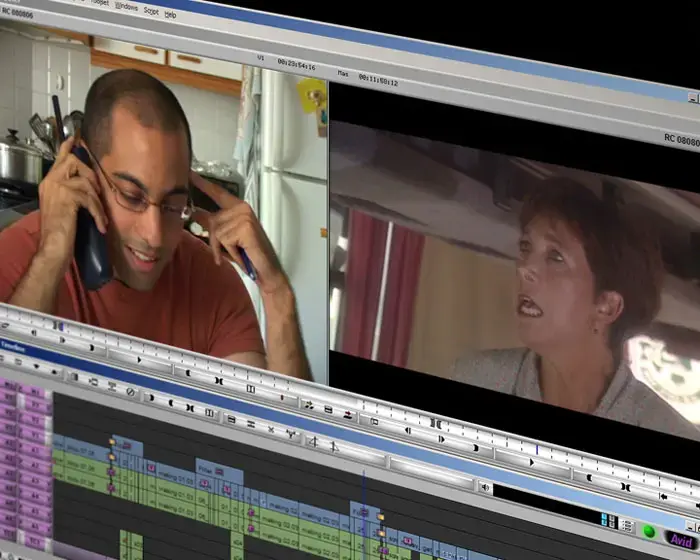Select the Filler clip in the timeline
This screenshot has height=560, width=700.
coord(219,470)
